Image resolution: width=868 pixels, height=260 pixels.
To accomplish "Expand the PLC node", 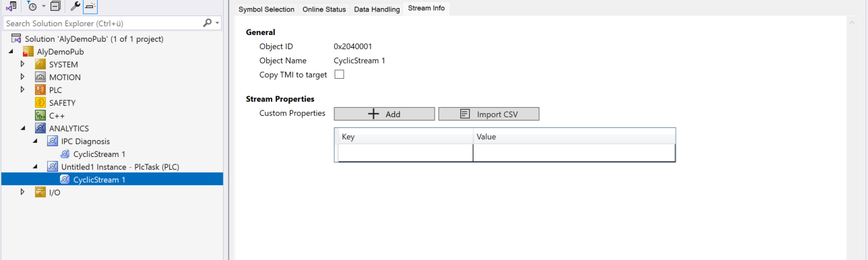I will pos(23,90).
